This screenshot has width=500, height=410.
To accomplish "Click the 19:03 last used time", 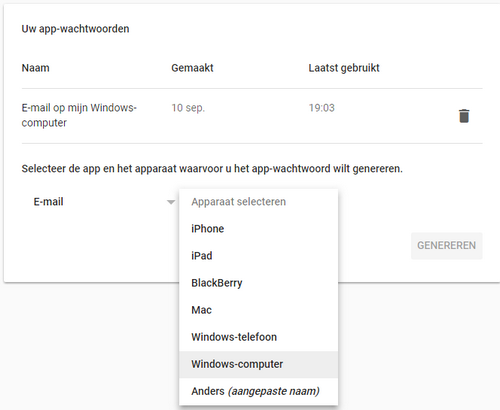I will pos(321,108).
